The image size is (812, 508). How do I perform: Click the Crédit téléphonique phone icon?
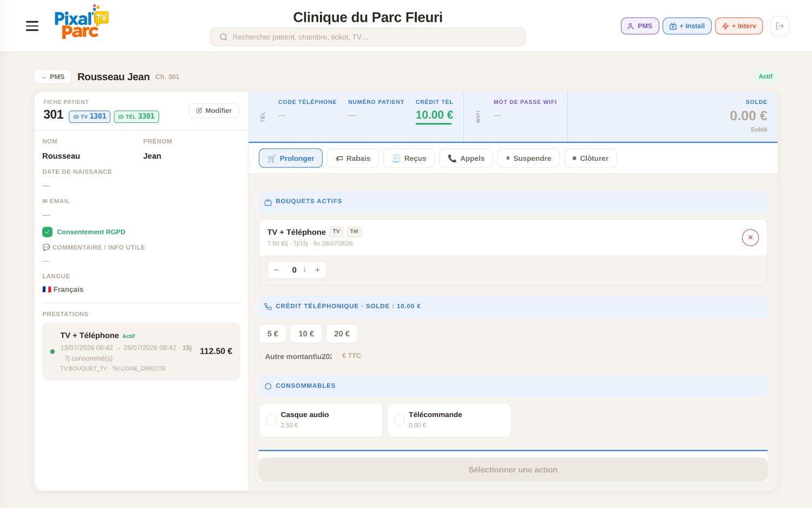pyautogui.click(x=268, y=307)
